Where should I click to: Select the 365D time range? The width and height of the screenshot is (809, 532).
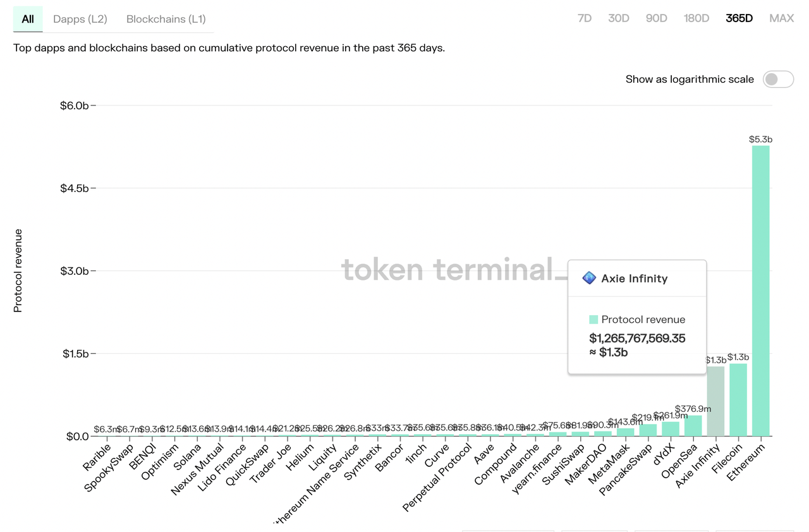click(x=739, y=18)
